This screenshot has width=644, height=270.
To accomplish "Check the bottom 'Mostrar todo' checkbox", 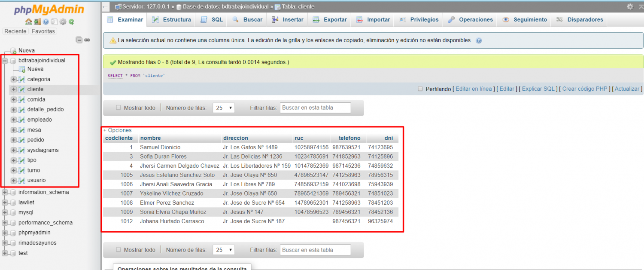I will (x=118, y=250).
